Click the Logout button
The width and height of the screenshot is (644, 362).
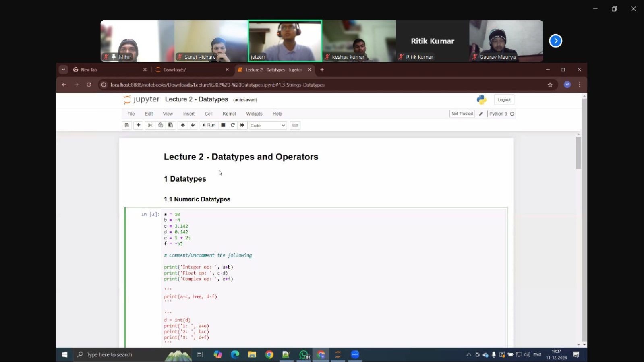[504, 100]
